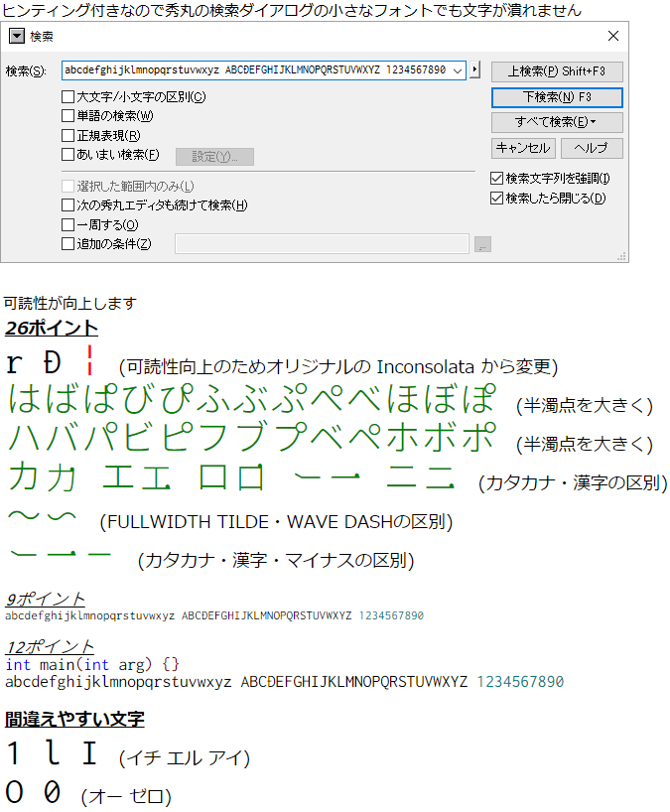670x812 pixels.
Task: Open the すべて検索 dropdown button
Action: pos(557,122)
